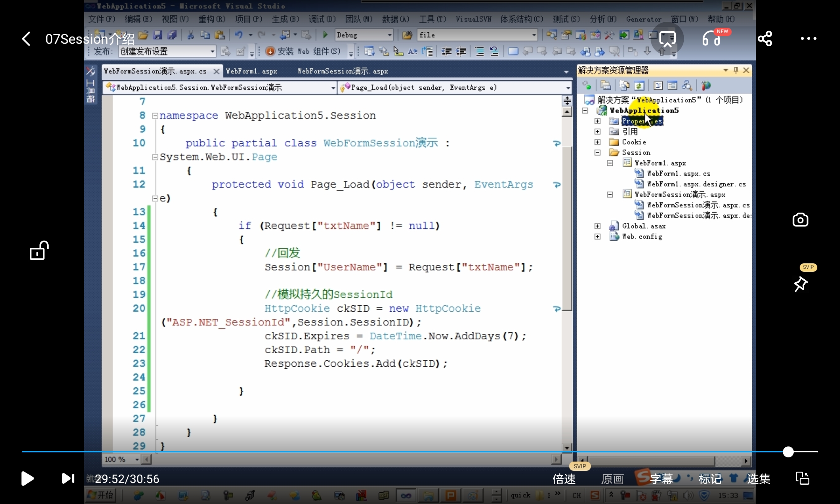Expand the 引用 references node
The width and height of the screenshot is (840, 504).
[x=597, y=131]
